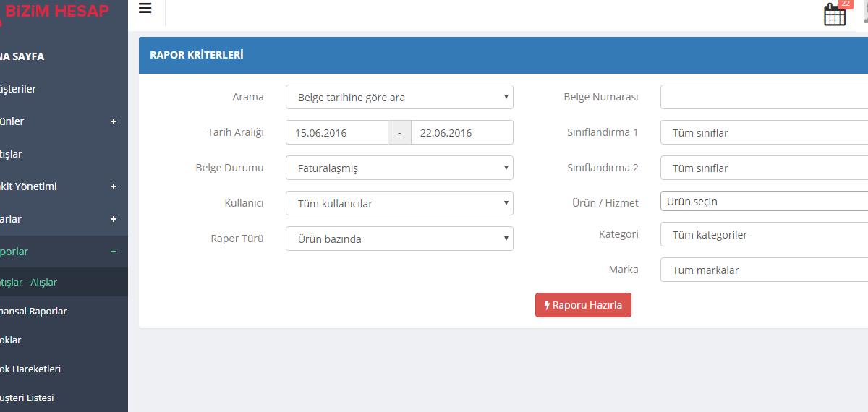Open Stok Hareketleri in the sidebar

pos(31,369)
